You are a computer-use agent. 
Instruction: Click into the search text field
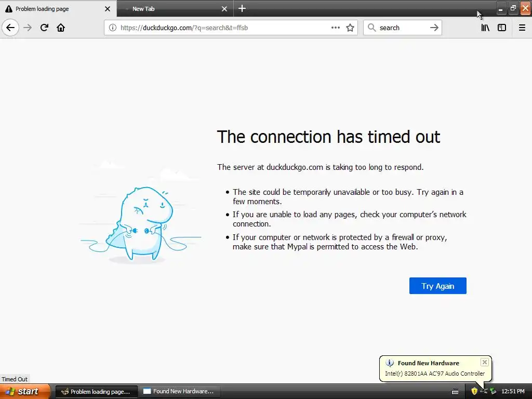pyautogui.click(x=402, y=28)
